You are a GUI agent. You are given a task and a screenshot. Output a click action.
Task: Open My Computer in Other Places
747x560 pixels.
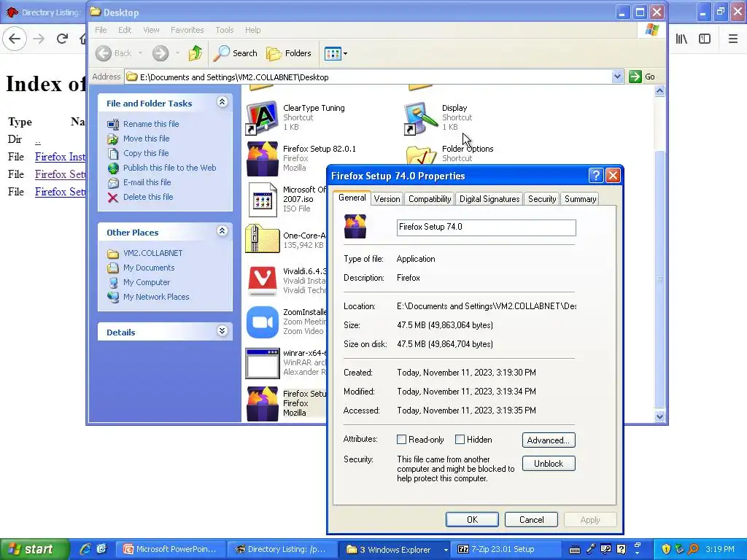(146, 282)
